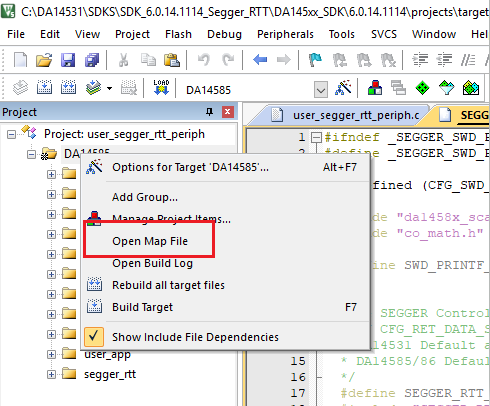Open the SVCS menu
Image resolution: width=490 pixels, height=406 pixels.
(384, 34)
